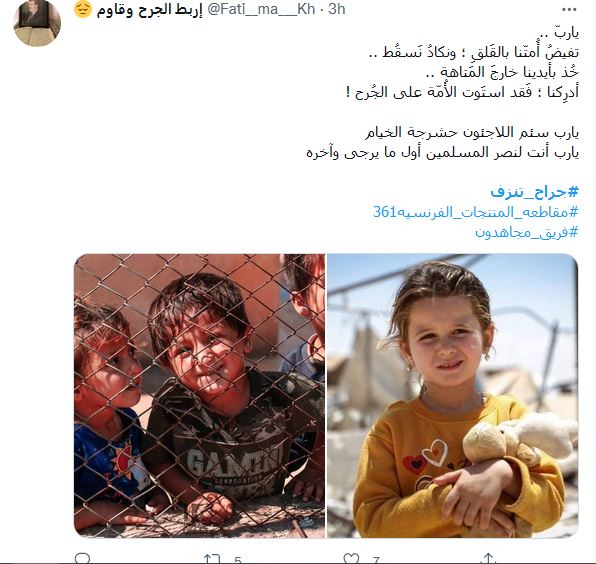The image size is (596, 564).
Task: Open the author's profile avatar picture
Action: [x=37, y=24]
